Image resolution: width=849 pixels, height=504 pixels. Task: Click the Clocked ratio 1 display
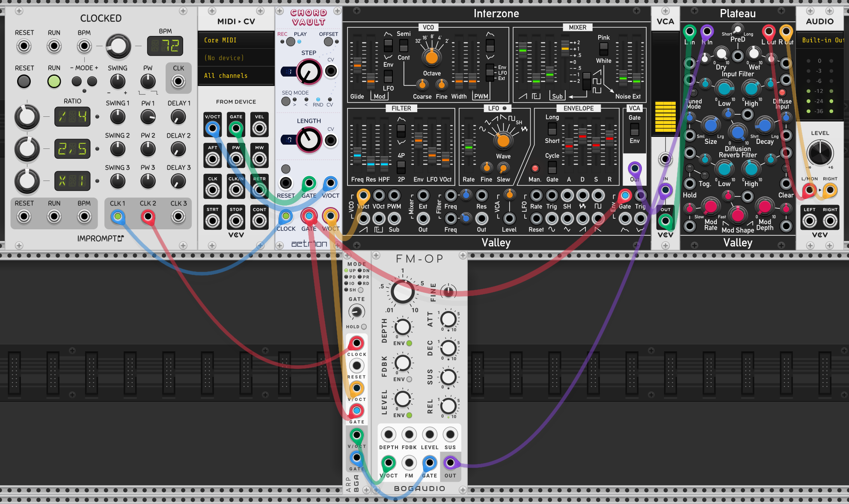(72, 116)
